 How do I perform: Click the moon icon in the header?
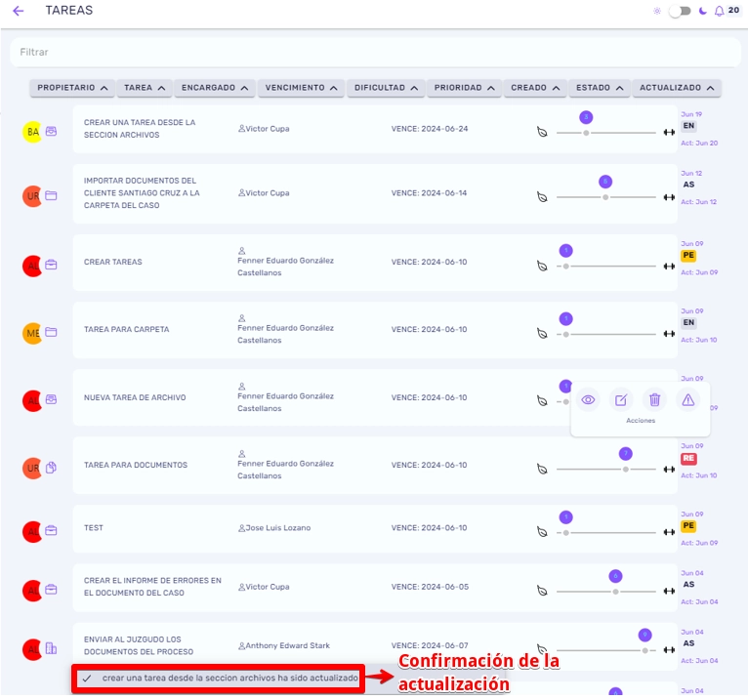tap(703, 11)
